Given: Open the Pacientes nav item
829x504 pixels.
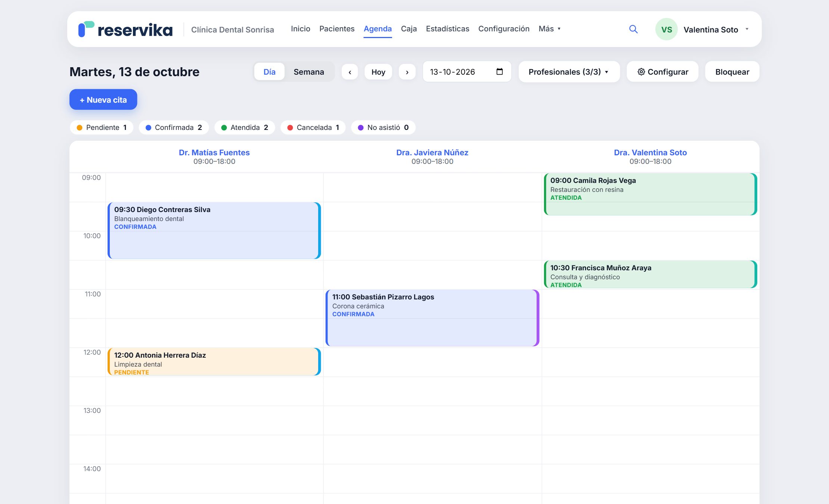Looking at the screenshot, I should click(337, 29).
